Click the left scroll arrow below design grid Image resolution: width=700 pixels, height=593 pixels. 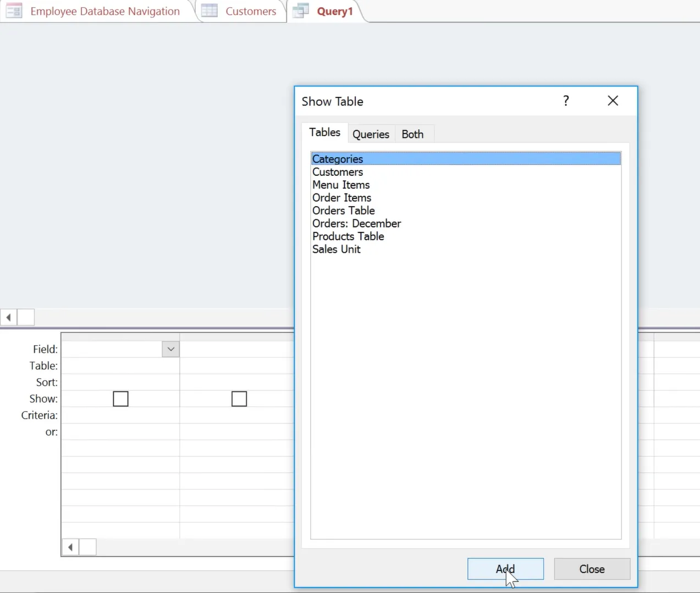[70, 547]
